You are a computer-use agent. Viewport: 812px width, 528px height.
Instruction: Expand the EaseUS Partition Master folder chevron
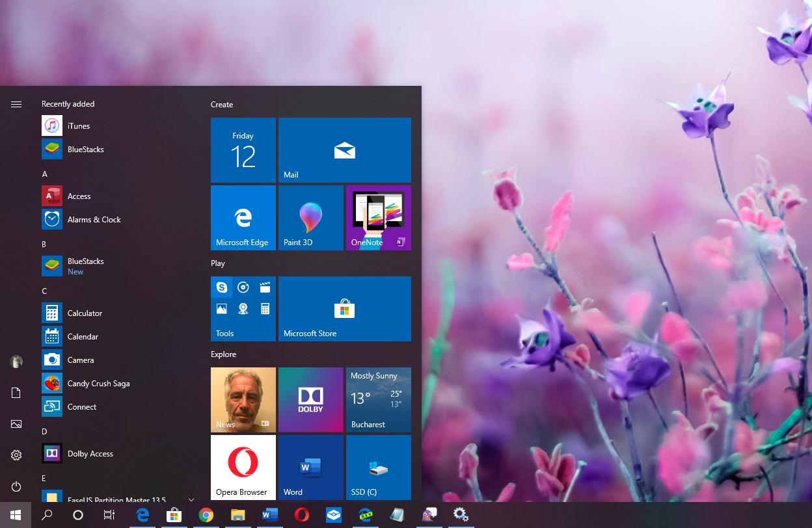191,499
